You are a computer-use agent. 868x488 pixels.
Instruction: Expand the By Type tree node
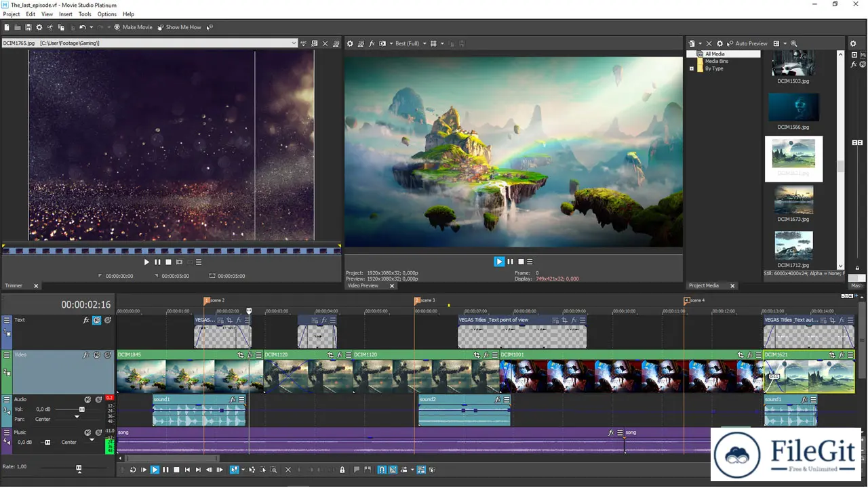(x=692, y=68)
